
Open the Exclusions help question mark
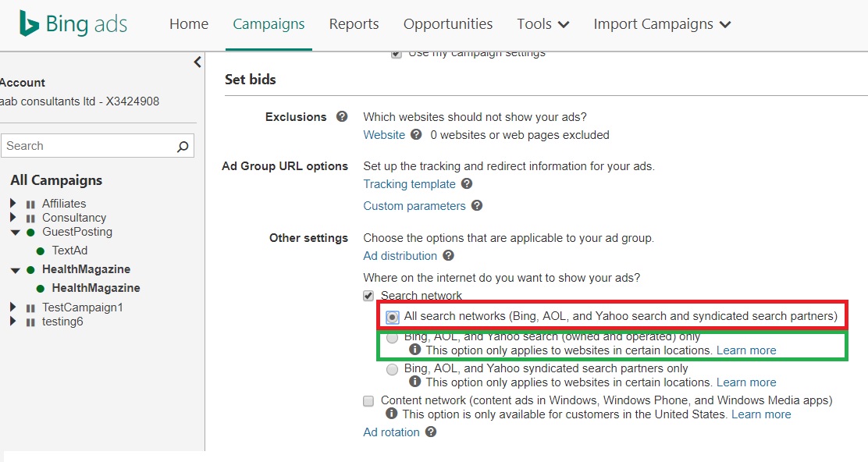[x=342, y=117]
